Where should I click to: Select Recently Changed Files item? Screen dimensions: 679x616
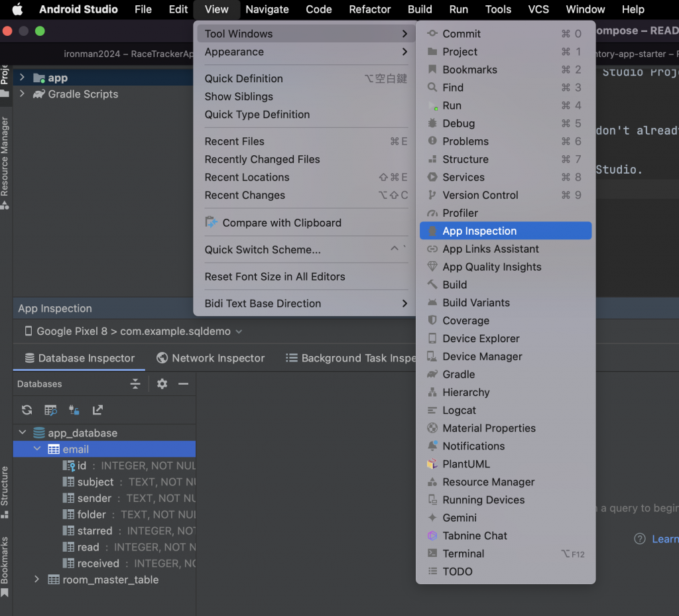pyautogui.click(x=306, y=159)
